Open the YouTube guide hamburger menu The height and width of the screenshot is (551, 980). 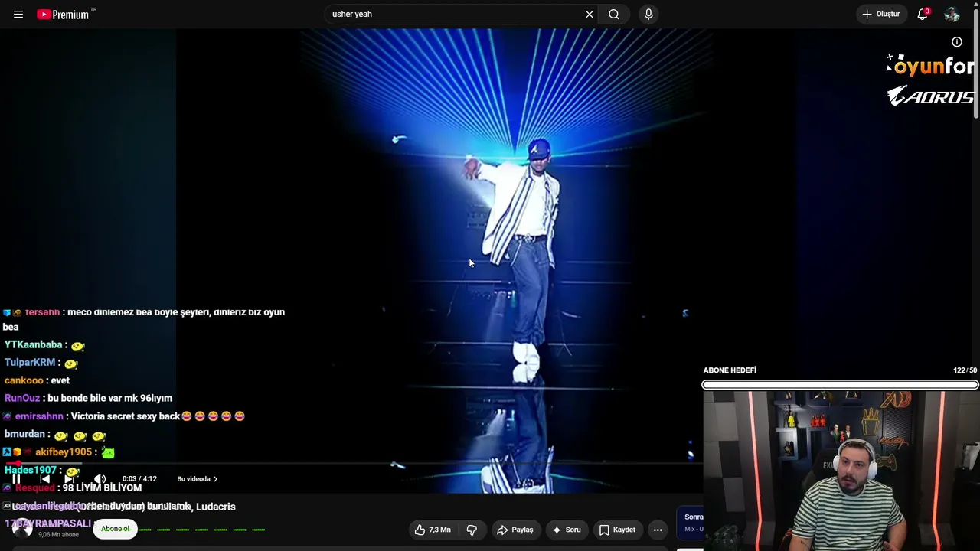(x=18, y=15)
